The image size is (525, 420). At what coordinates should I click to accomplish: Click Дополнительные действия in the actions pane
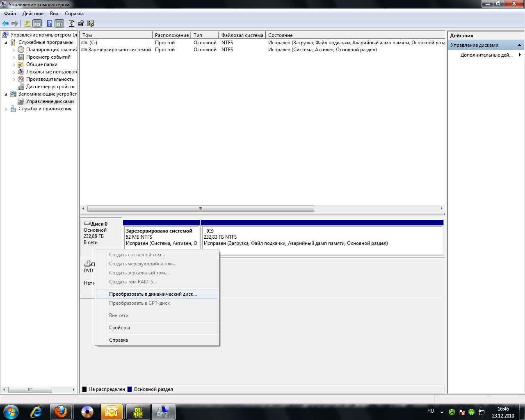[x=486, y=55]
